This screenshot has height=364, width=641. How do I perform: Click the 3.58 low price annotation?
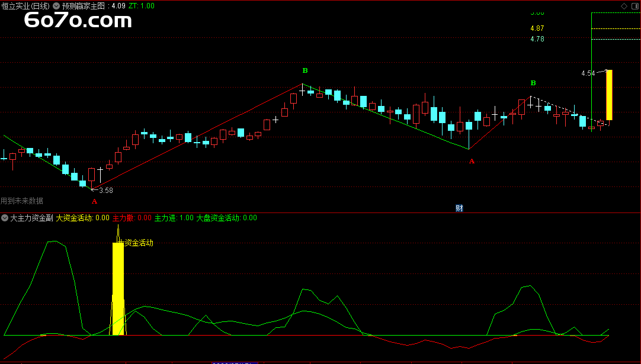point(106,191)
